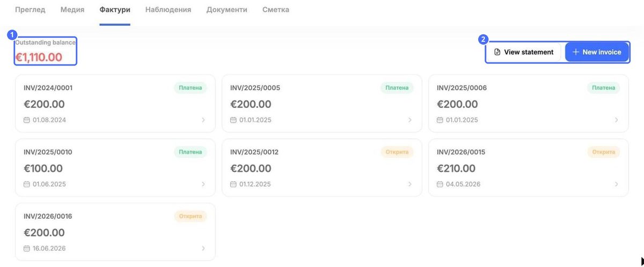Go to the Сметка tab
644x267 pixels.
(276, 10)
